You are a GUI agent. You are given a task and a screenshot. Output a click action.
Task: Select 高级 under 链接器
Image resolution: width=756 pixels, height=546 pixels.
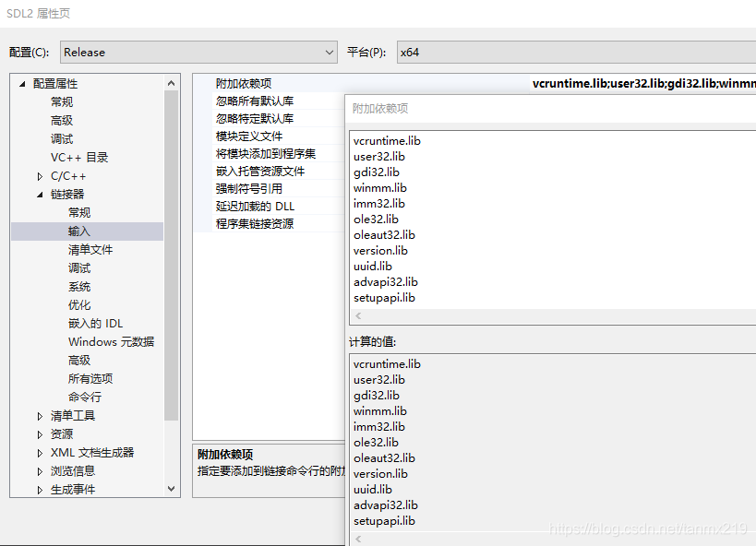pos(79,360)
